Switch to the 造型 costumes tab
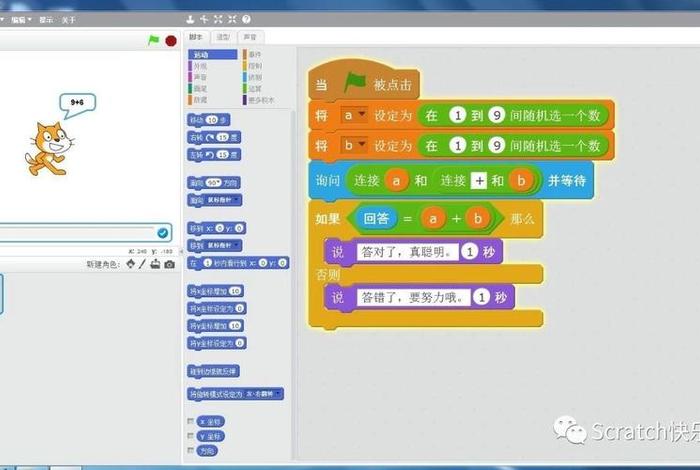 pos(224,36)
